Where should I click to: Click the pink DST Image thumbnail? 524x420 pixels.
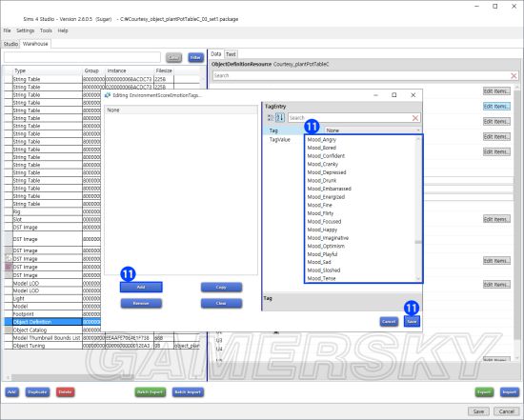click(x=9, y=267)
